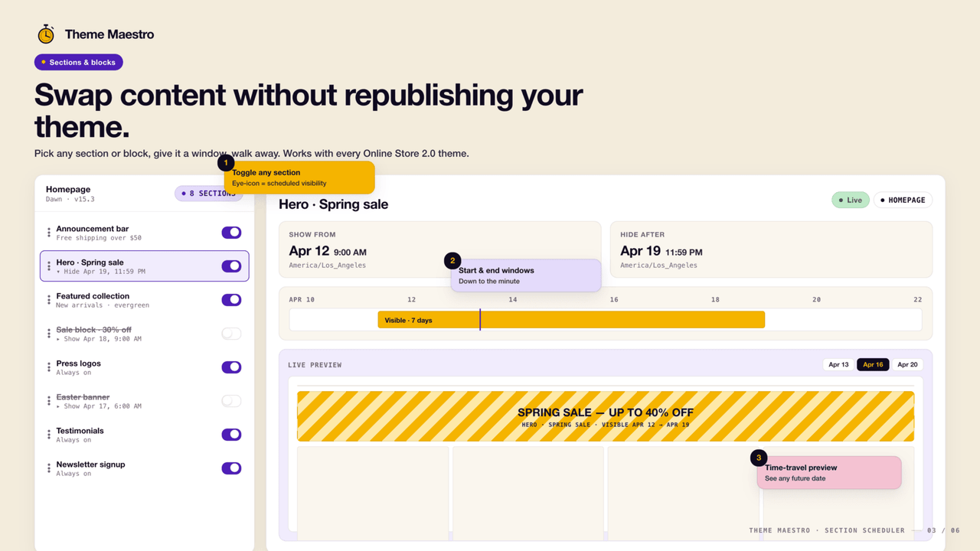The width and height of the screenshot is (980, 551).
Task: Grab the drag handle beside Announcement bar
Action: tap(49, 233)
